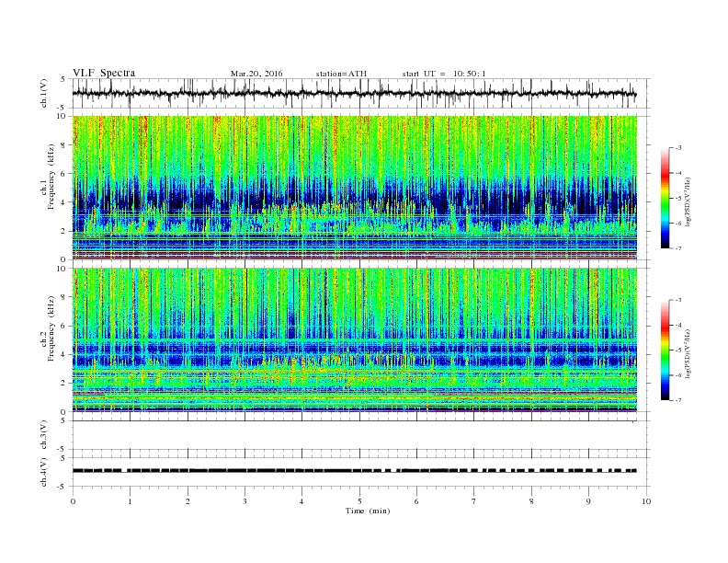The height and width of the screenshot is (563, 728).
Task: Click the "station=ATH" label
Action: click(341, 74)
